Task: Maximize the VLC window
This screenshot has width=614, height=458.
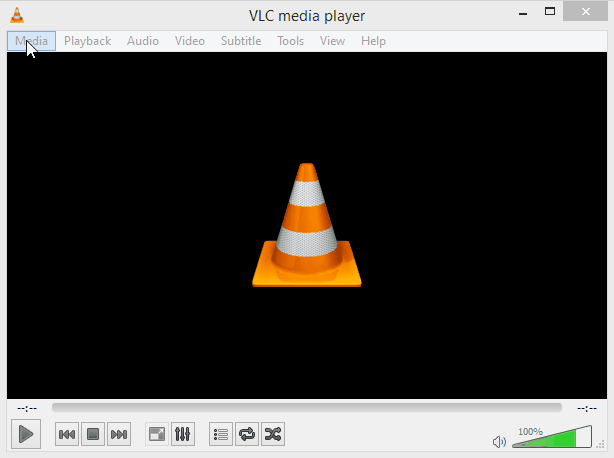Action: pyautogui.click(x=550, y=12)
